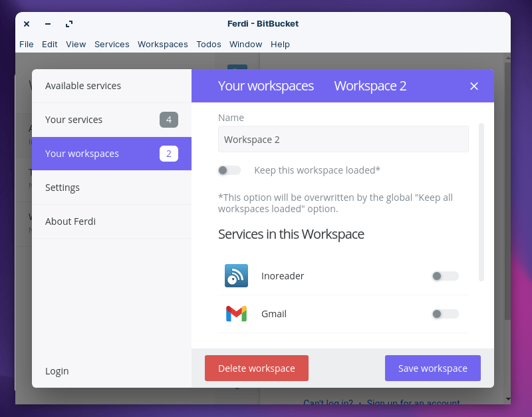Open the Window menu

(245, 44)
